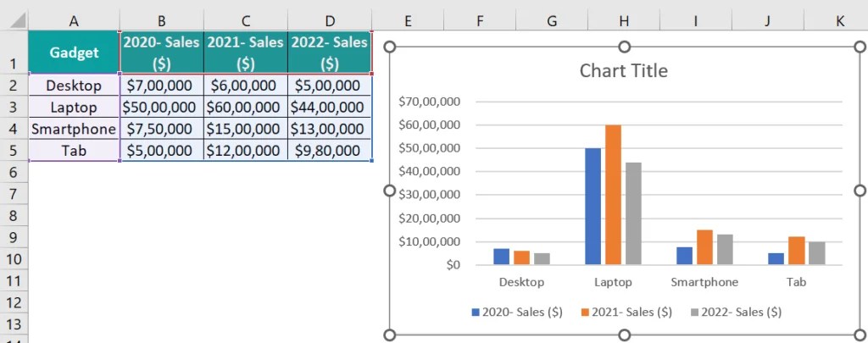Select row 6 header

pos(14,172)
